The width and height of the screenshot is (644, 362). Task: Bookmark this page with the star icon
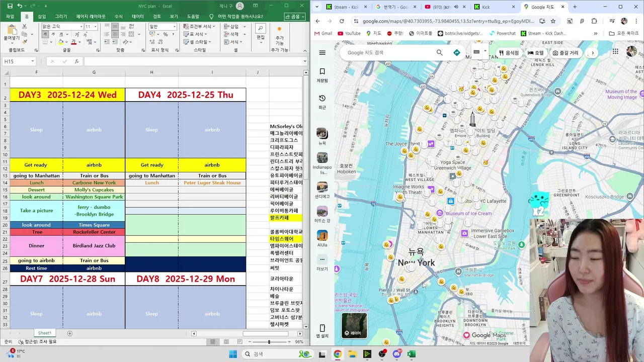(553, 21)
